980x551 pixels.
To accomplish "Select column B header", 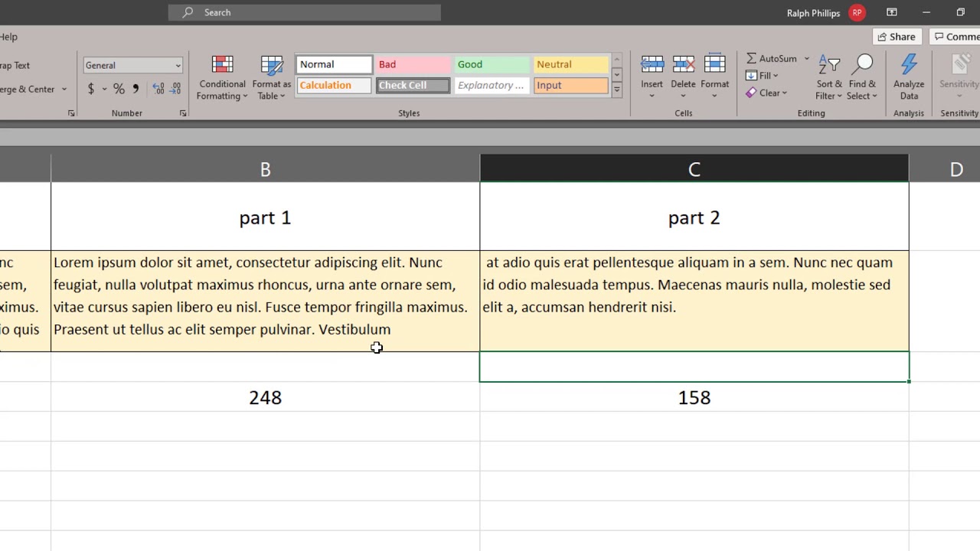I will pyautogui.click(x=265, y=168).
